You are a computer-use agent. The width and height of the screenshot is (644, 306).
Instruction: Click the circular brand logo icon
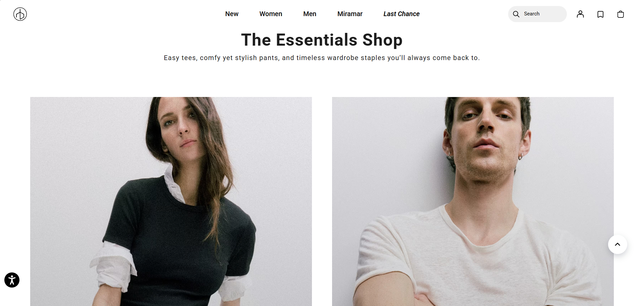click(20, 14)
